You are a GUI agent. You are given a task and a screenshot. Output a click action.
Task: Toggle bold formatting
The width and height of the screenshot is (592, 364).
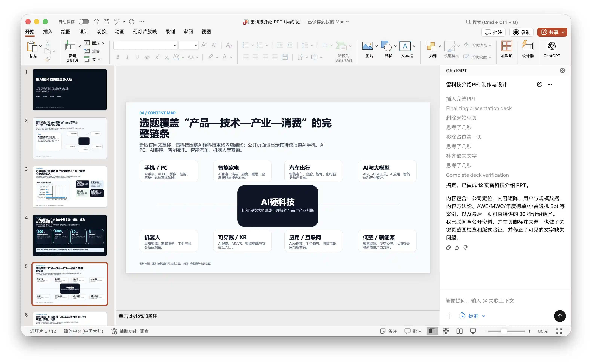118,57
